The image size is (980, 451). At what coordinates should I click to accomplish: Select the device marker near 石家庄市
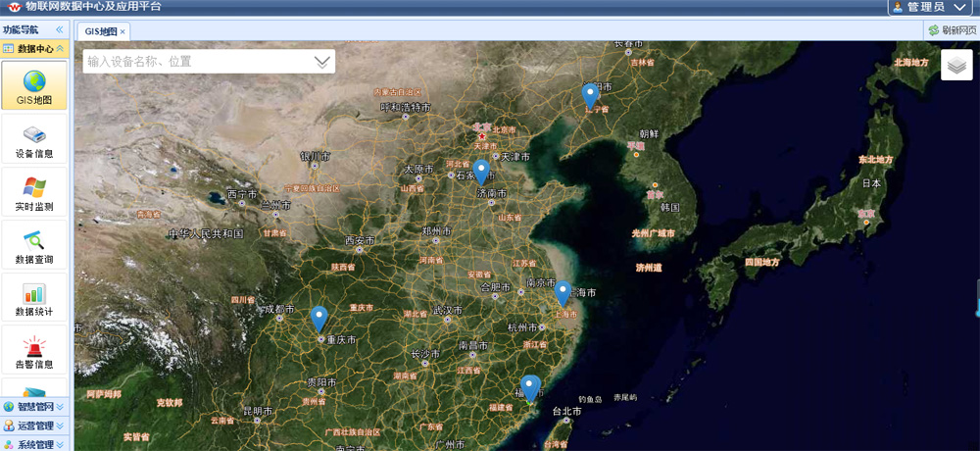tap(480, 171)
